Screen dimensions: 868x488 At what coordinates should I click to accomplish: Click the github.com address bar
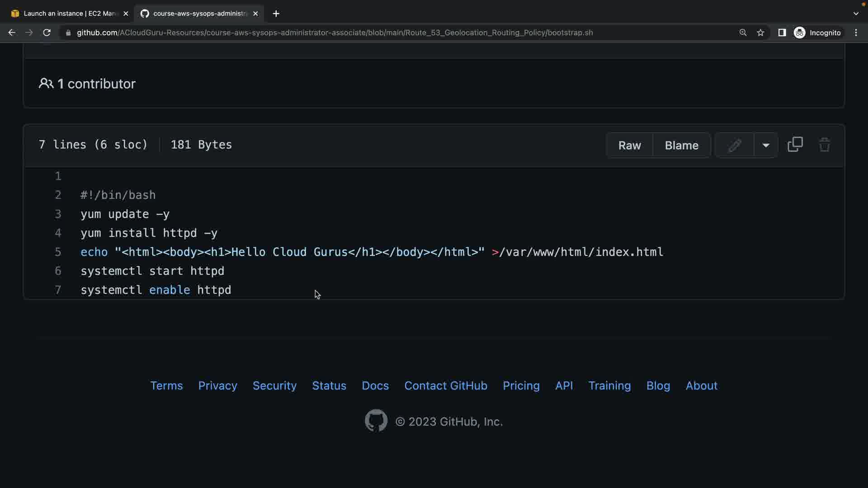335,33
